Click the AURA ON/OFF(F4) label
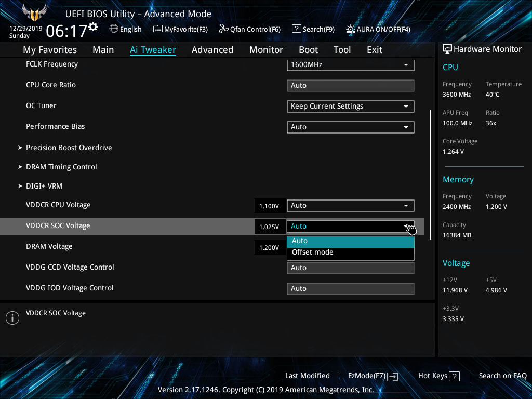This screenshot has width=532, height=399. 383,30
